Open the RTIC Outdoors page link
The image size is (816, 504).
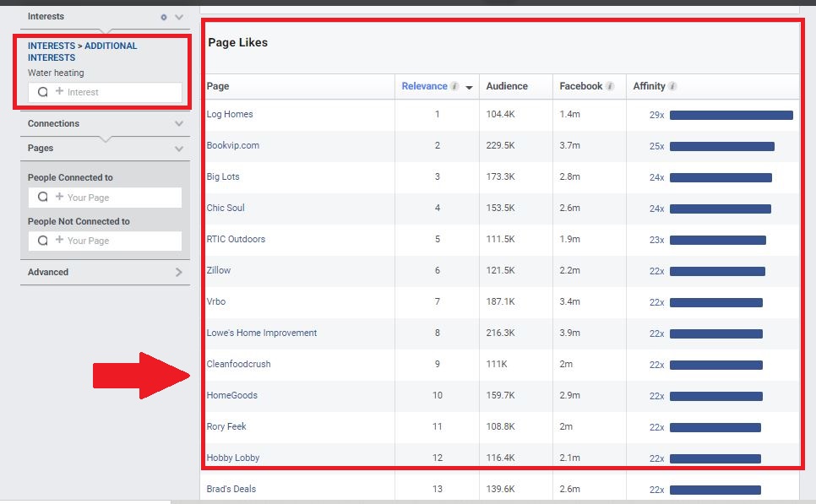pos(236,239)
